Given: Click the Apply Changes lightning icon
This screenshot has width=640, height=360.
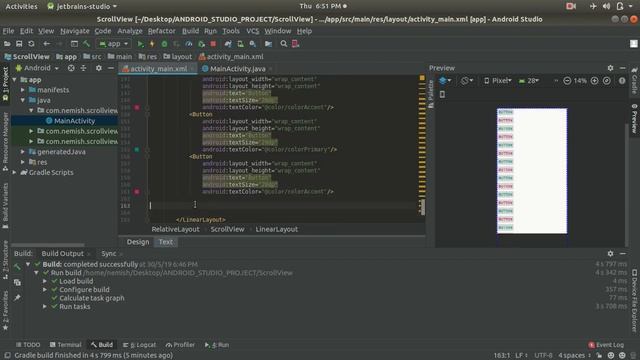Looking at the screenshot, I should (x=152, y=44).
